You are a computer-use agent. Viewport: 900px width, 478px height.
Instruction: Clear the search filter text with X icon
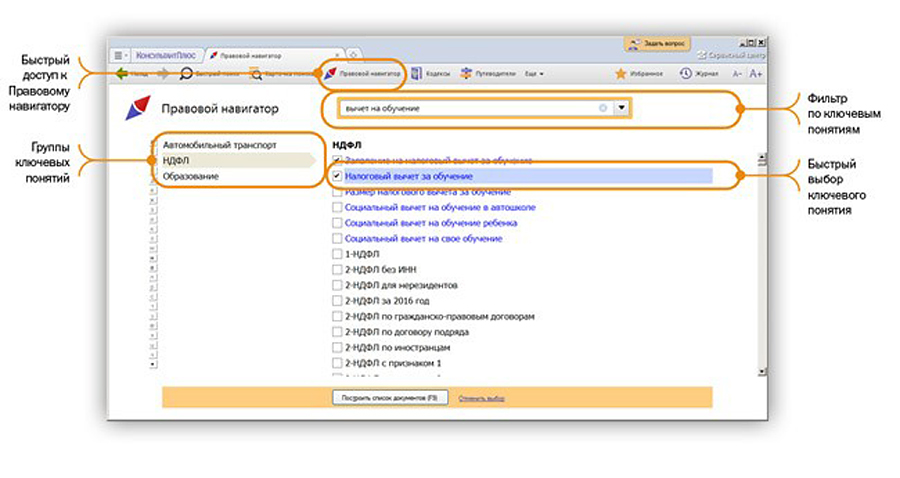603,108
